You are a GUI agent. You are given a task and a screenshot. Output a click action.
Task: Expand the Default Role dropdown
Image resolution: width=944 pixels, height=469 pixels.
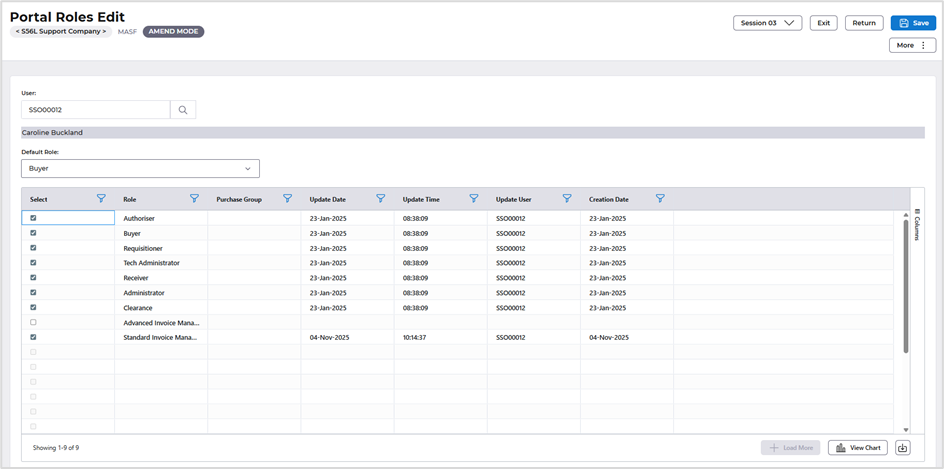click(x=140, y=169)
